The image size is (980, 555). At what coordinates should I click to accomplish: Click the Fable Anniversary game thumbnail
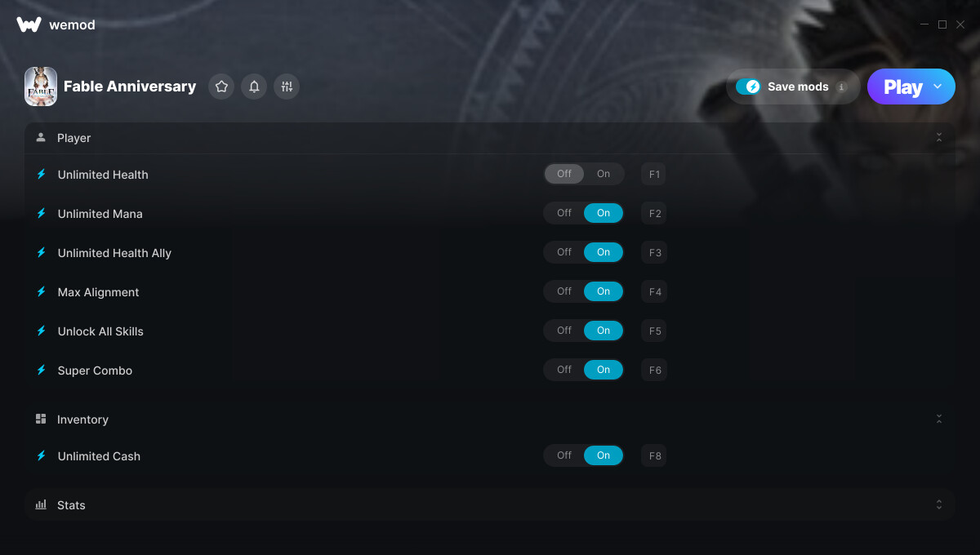[41, 87]
